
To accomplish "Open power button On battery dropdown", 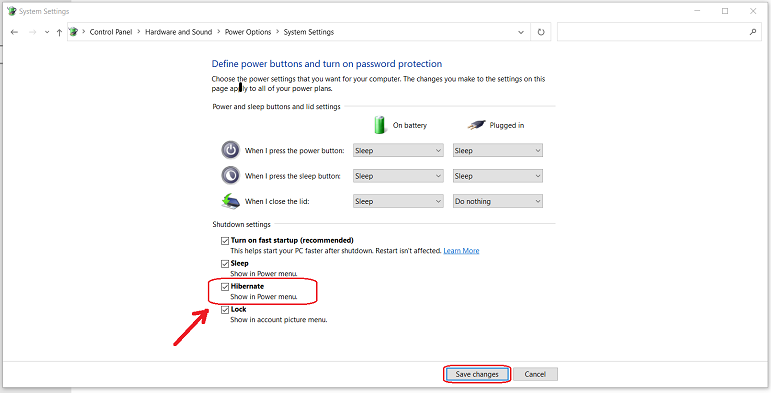I will pyautogui.click(x=398, y=151).
